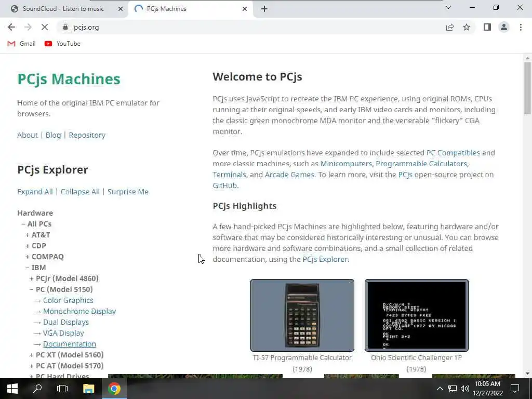The width and height of the screenshot is (532, 399).
Task: Open the GitHub link
Action: (224, 185)
